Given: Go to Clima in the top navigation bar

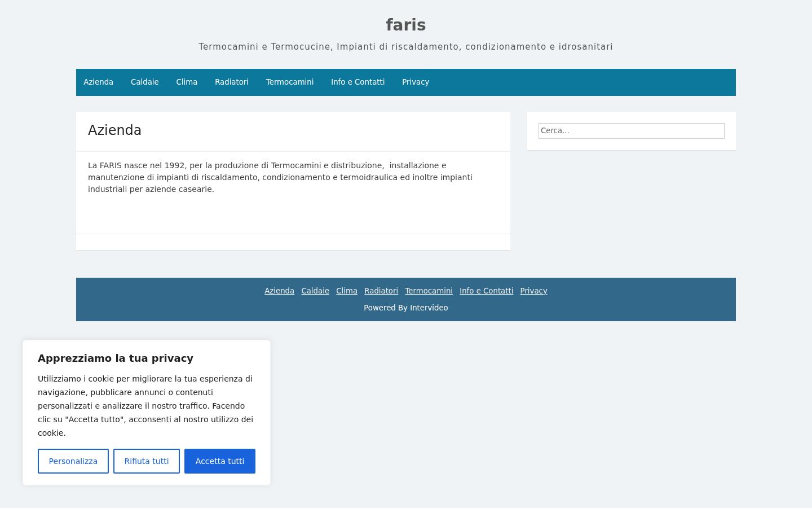Looking at the screenshot, I should 187,82.
